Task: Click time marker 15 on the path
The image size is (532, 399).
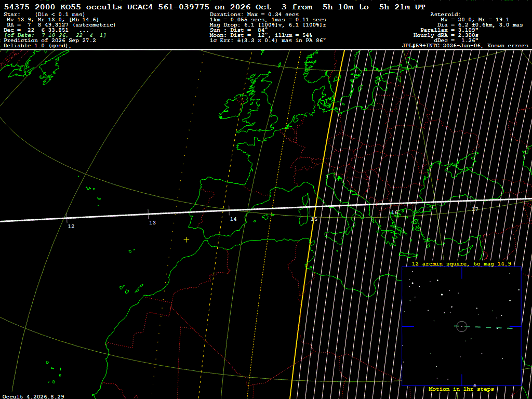Action: [314, 219]
